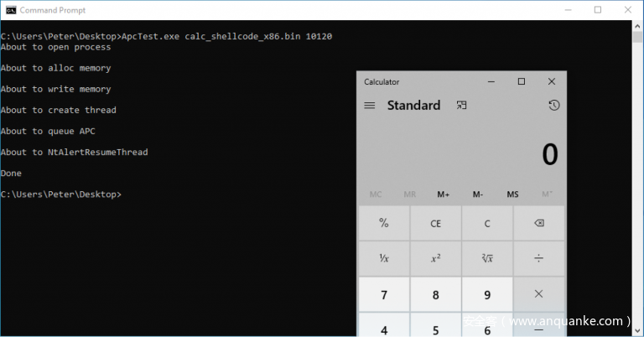Click the square root key
644x337 pixels.
(x=487, y=258)
